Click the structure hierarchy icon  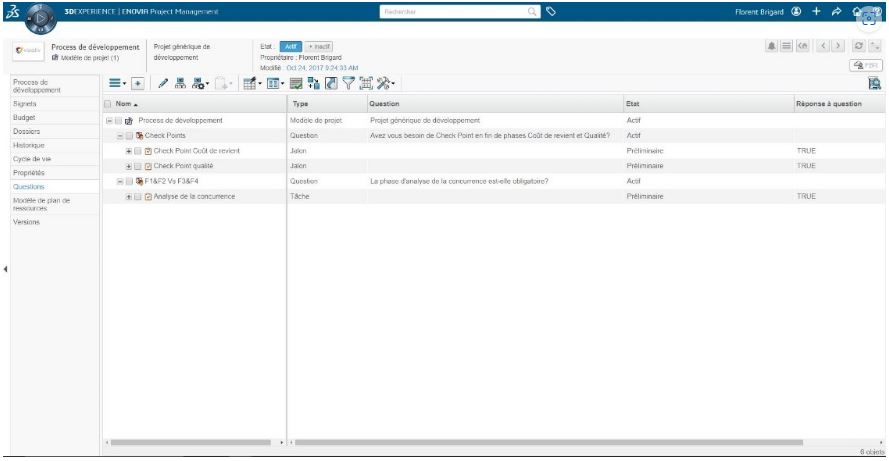pos(180,83)
